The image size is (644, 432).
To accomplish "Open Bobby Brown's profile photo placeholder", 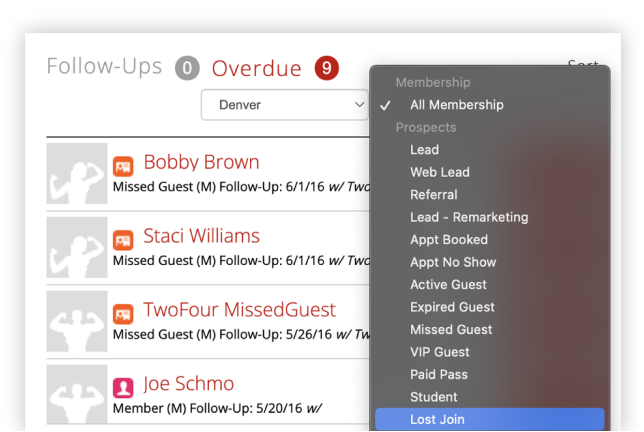I will (x=77, y=173).
